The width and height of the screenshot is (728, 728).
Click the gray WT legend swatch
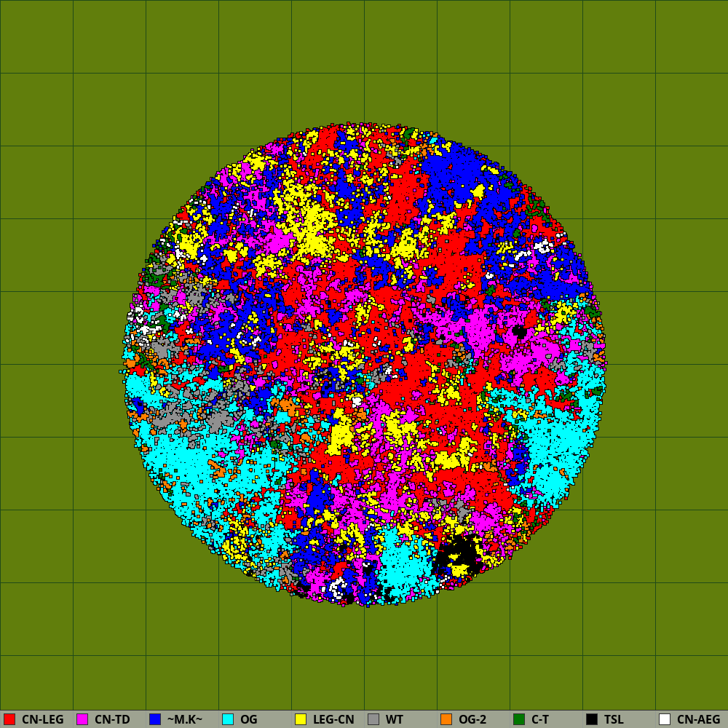373,719
